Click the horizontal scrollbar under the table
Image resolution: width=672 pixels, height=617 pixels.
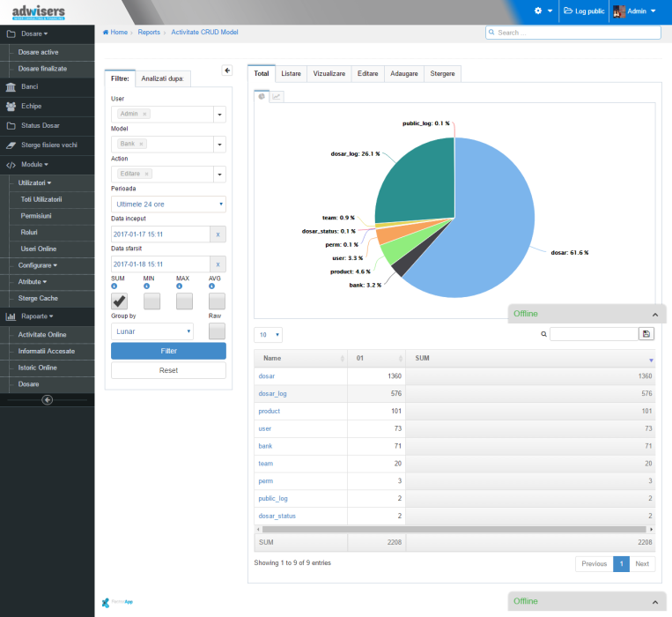[x=454, y=530]
